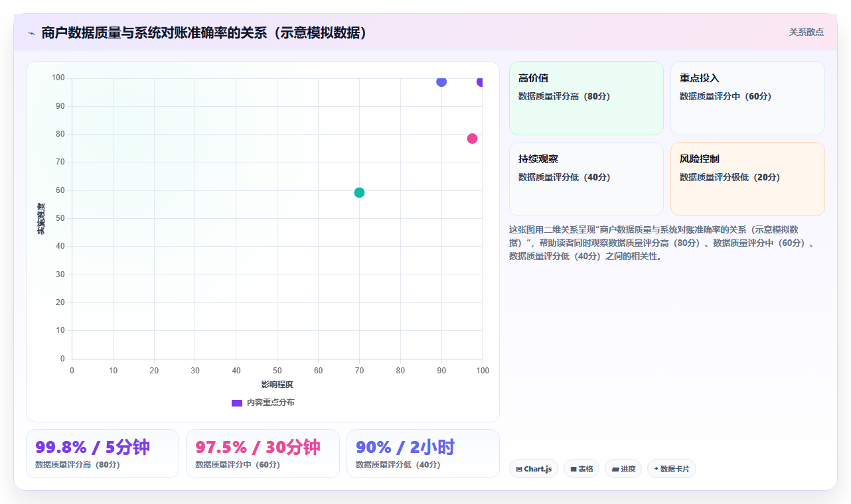This screenshot has height=504, width=851.
Task: Click the 表格 tag
Action: [581, 469]
